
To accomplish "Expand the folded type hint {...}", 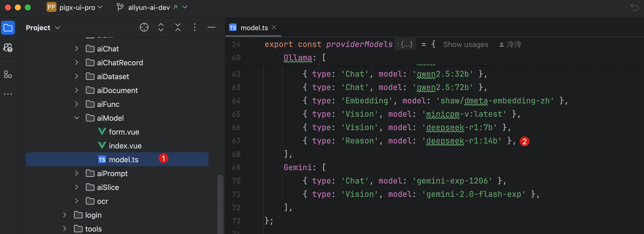I will coord(405,45).
